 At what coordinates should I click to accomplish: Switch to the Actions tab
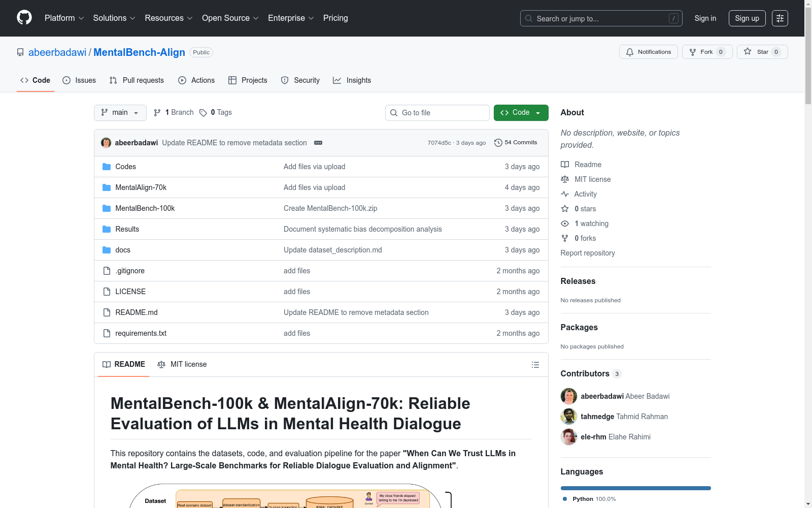point(196,80)
